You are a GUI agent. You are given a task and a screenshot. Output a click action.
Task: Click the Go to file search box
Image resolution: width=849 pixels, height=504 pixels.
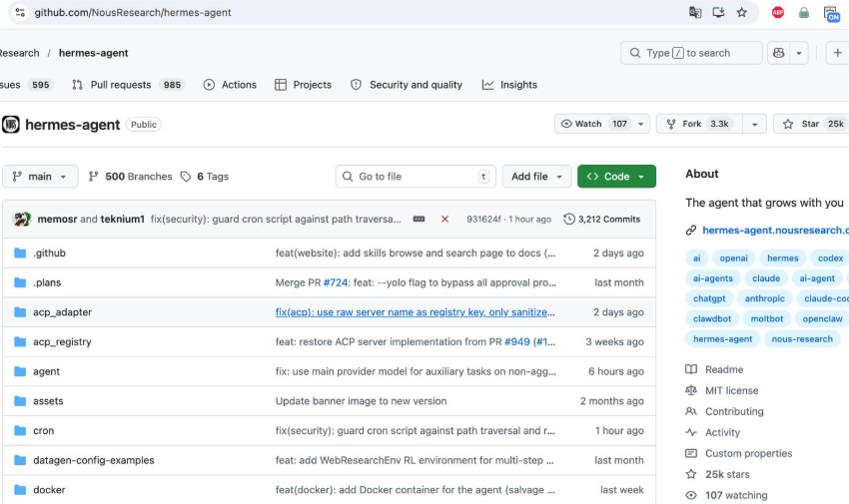pyautogui.click(x=416, y=177)
